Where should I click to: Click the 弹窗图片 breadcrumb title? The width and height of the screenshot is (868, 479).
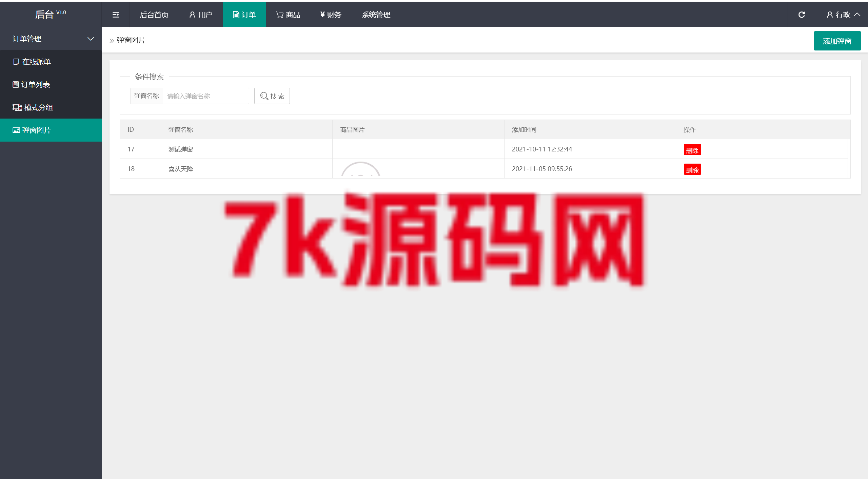click(131, 40)
